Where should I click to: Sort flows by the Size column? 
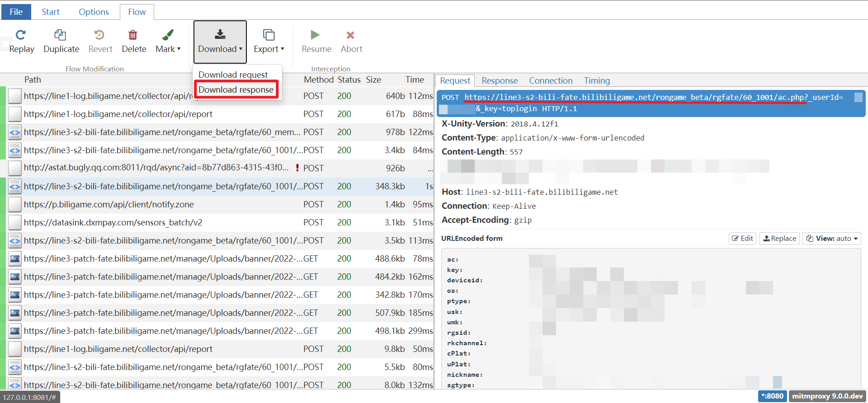(x=373, y=80)
